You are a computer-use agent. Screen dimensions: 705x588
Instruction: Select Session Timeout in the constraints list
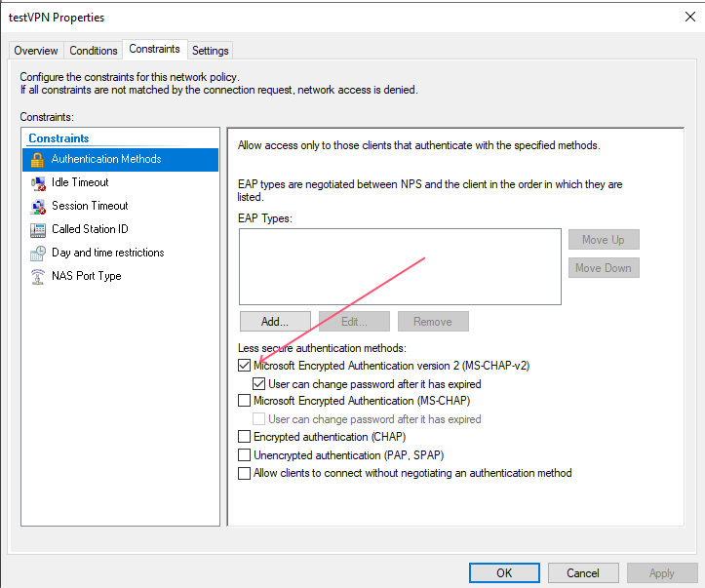tap(90, 206)
